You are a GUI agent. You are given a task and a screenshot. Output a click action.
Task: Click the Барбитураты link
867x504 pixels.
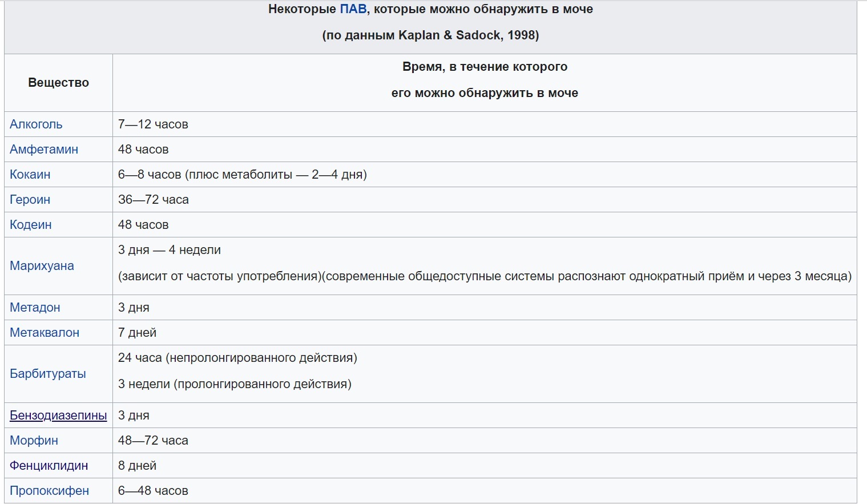pyautogui.click(x=48, y=374)
